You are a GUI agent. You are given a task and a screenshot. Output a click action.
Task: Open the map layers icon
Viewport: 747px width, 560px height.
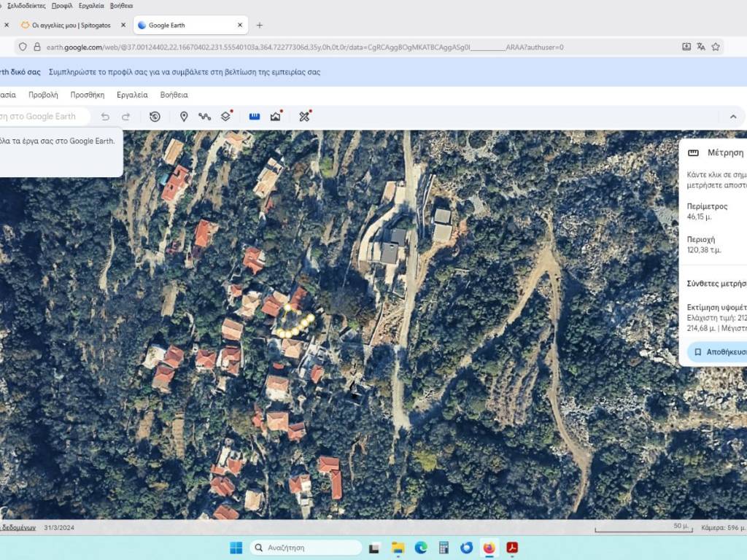pos(225,117)
